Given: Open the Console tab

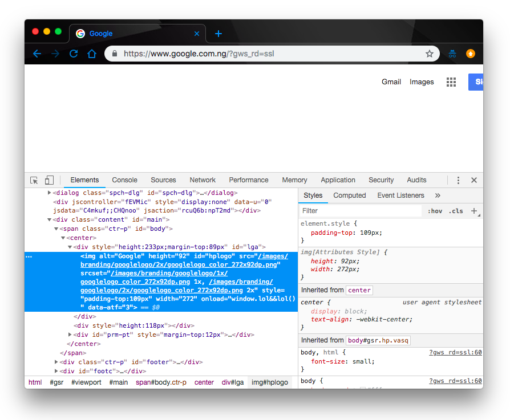Looking at the screenshot, I should (124, 180).
